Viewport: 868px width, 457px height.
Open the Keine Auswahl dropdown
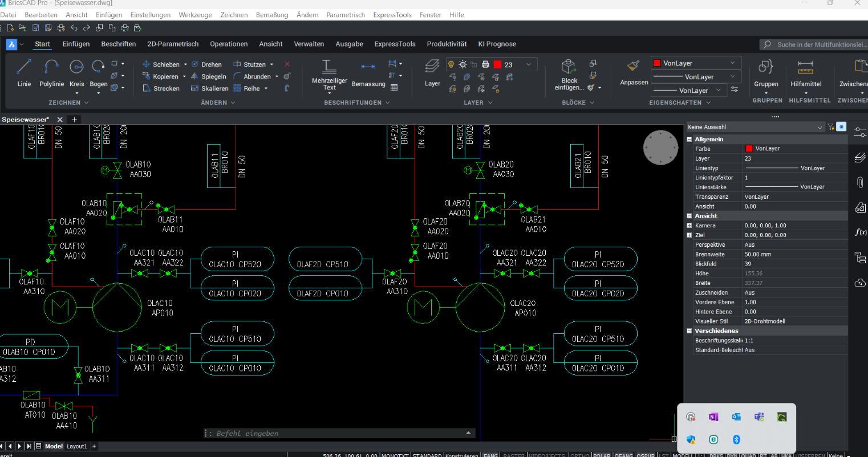click(756, 127)
